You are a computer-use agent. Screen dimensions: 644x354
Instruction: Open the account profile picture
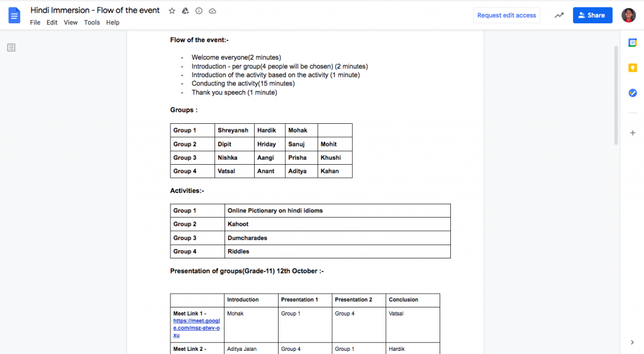[628, 16]
